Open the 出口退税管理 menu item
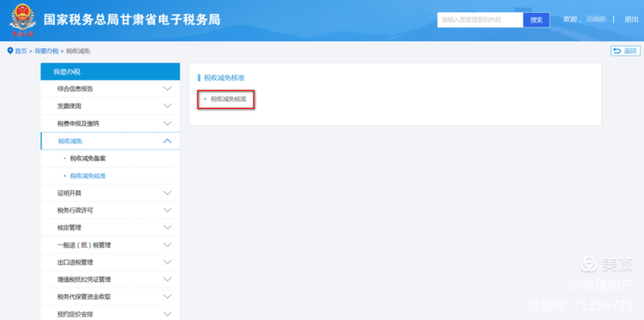Viewport: 644px width, 320px height. [x=110, y=263]
